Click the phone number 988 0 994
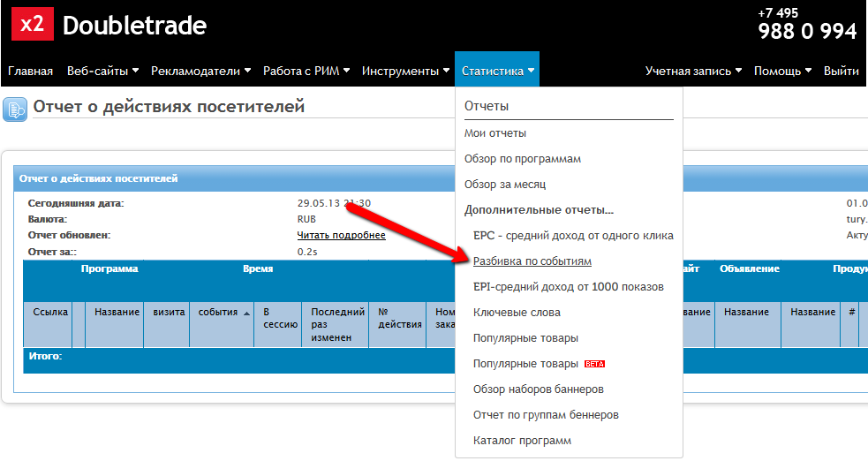868x461 pixels. point(808,32)
